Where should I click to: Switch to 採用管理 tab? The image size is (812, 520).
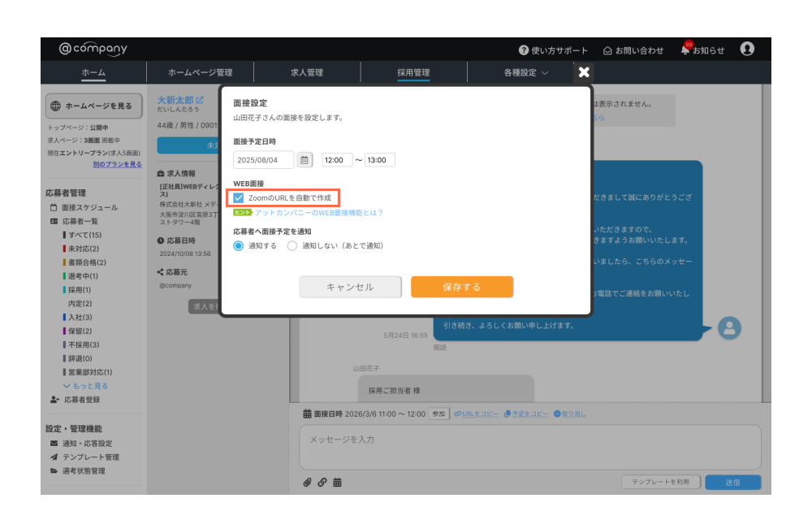(x=413, y=72)
